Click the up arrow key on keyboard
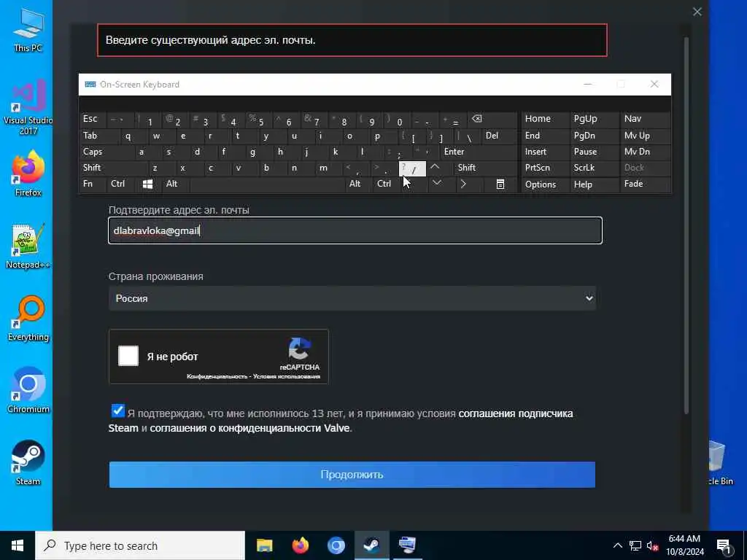Screen dimensions: 747x560 [x=435, y=168]
